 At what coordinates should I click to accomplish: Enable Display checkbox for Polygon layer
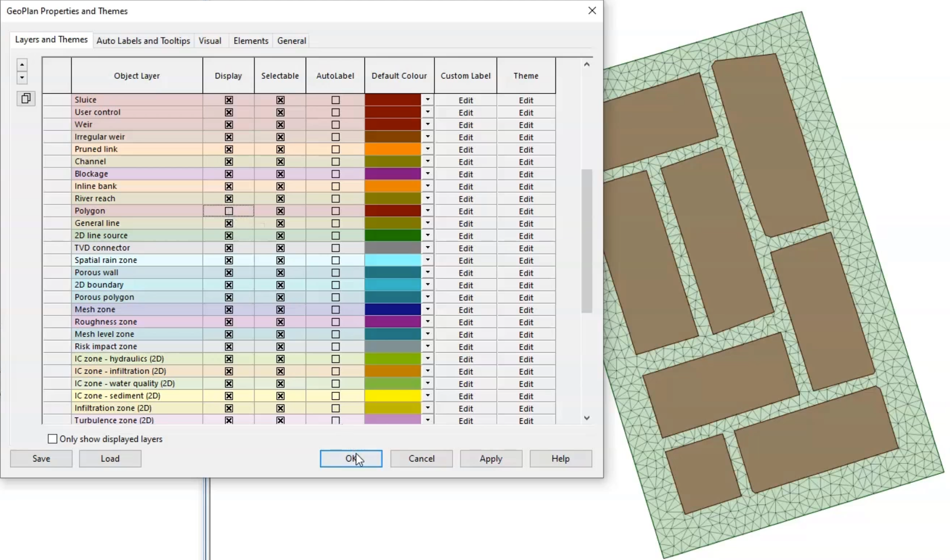point(229,211)
